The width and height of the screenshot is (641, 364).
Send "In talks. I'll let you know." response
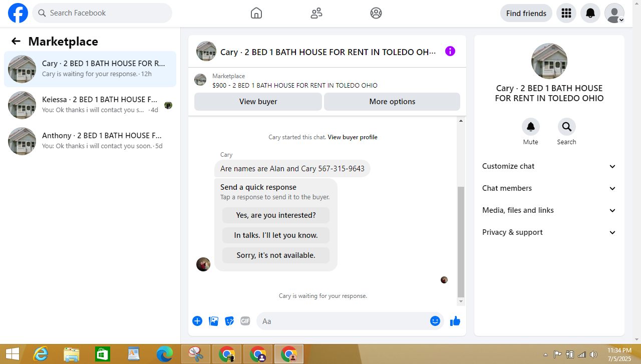click(276, 235)
